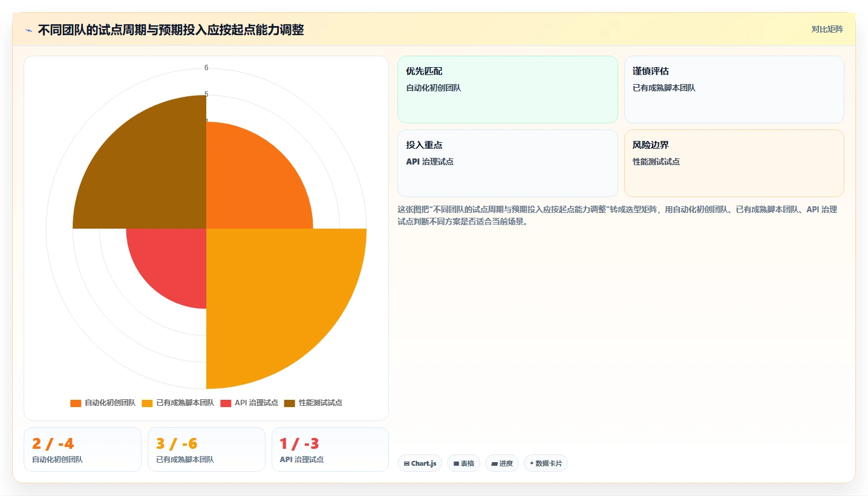This screenshot has width=868, height=496.
Task: Click the description paragraph starting 这张图把
Action: (x=617, y=215)
